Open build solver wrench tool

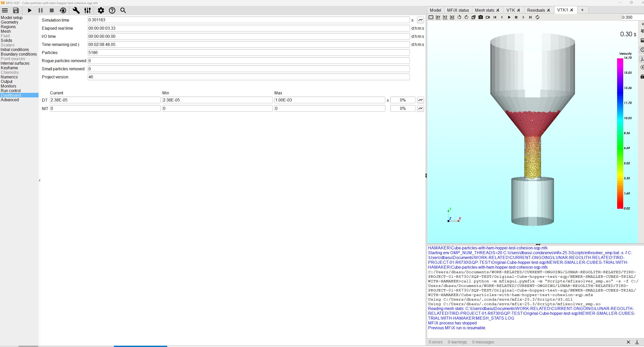point(76,10)
